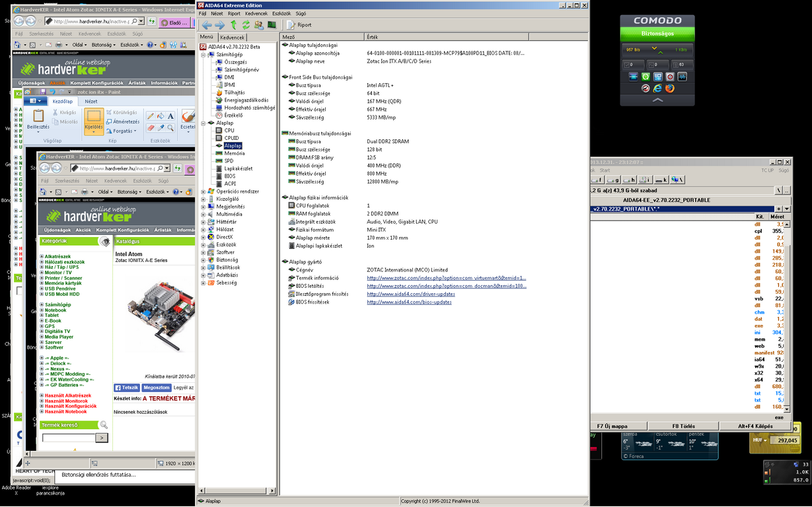Image resolution: width=812 pixels, height=507 pixels.
Task: Collapse the Számítógép tree node
Action: point(203,55)
